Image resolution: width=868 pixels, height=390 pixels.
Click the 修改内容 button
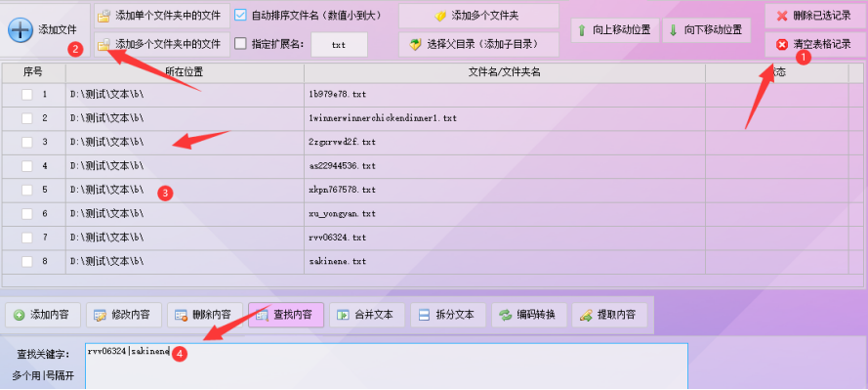click(124, 315)
